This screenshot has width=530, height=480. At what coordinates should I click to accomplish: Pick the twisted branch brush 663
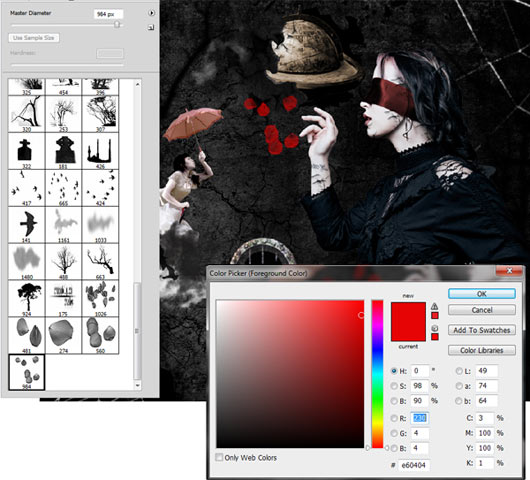[100, 262]
